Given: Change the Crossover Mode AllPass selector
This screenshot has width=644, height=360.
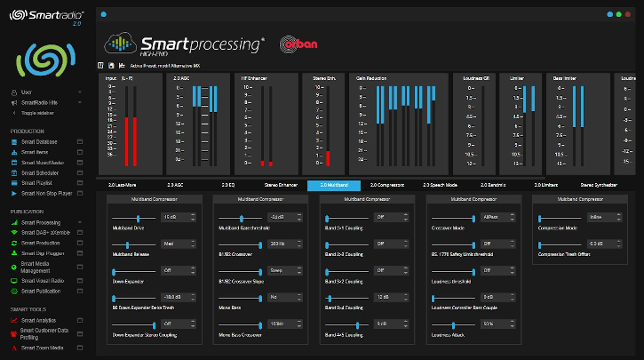Looking at the screenshot, I should [498, 217].
